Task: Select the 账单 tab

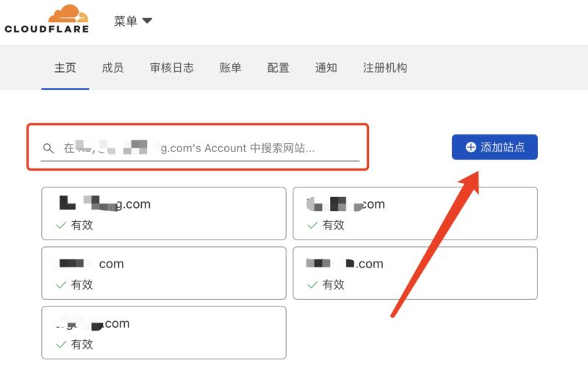Action: [x=230, y=68]
